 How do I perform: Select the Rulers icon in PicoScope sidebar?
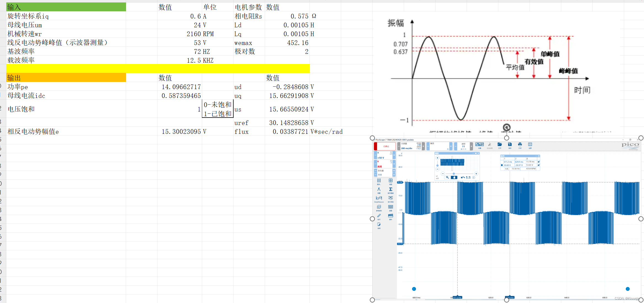click(x=379, y=216)
